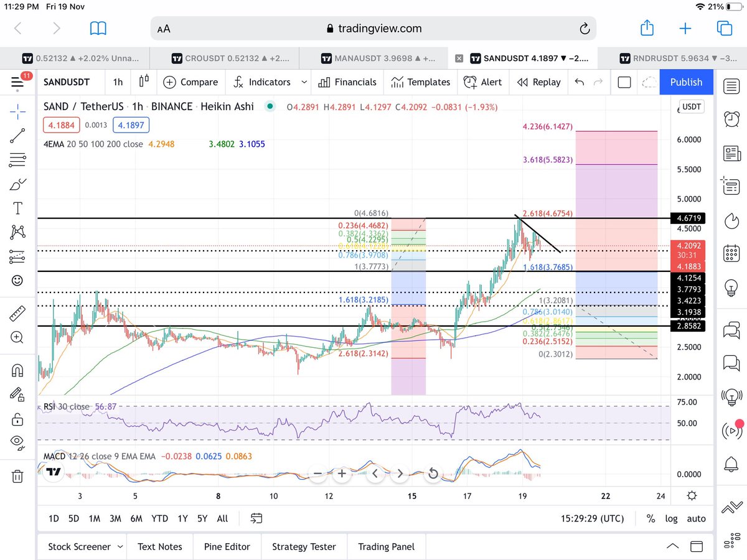Screen dimensions: 747x560
Task: Change the 1h interval selector
Action: 118,82
